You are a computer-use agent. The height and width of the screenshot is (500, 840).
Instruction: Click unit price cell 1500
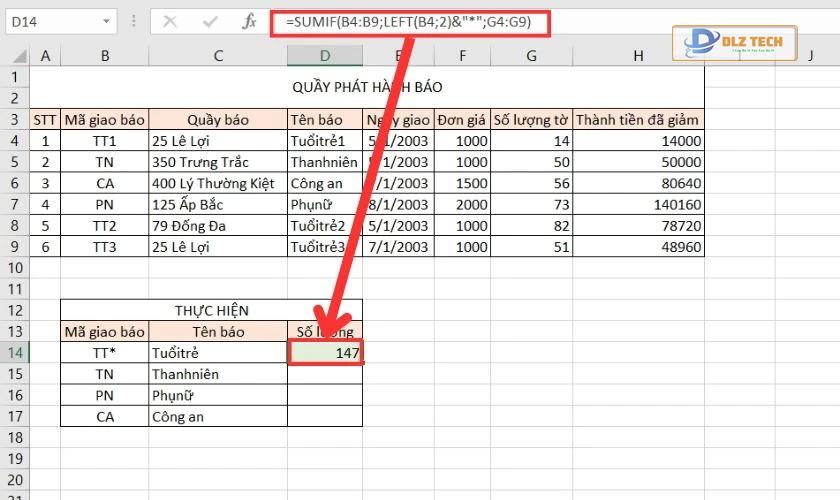coord(462,183)
